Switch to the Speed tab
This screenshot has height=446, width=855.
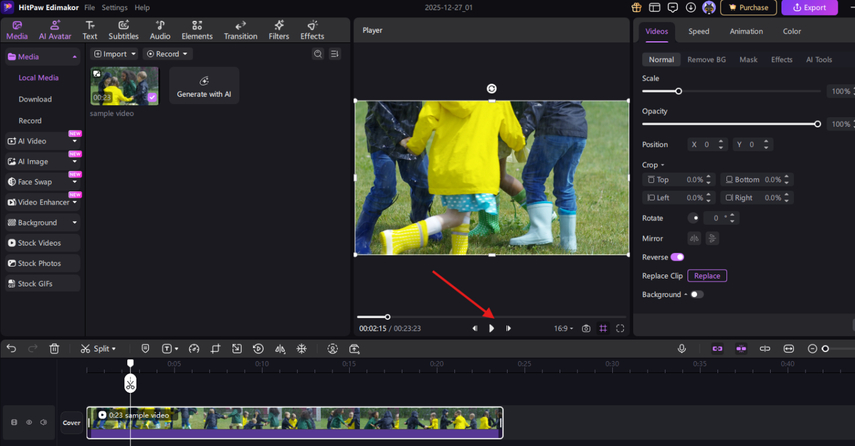tap(699, 31)
